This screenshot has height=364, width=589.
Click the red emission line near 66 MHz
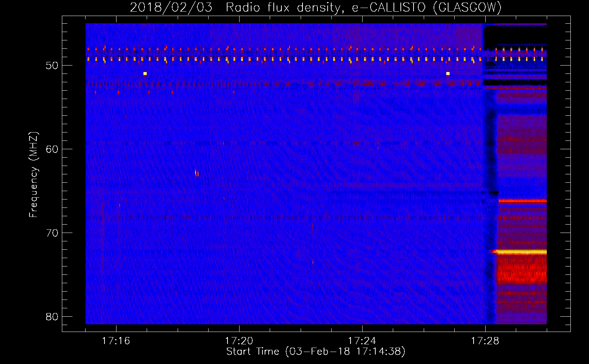[522, 201]
